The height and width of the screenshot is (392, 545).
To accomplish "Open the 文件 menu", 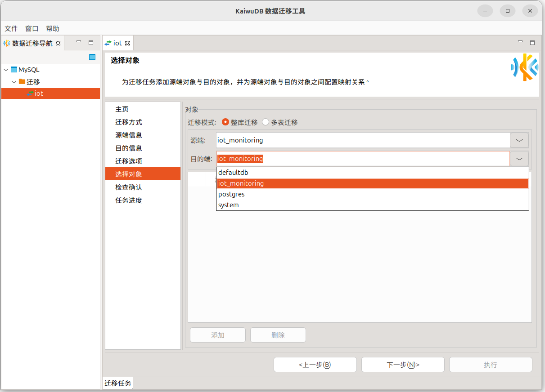I will pyautogui.click(x=11, y=28).
